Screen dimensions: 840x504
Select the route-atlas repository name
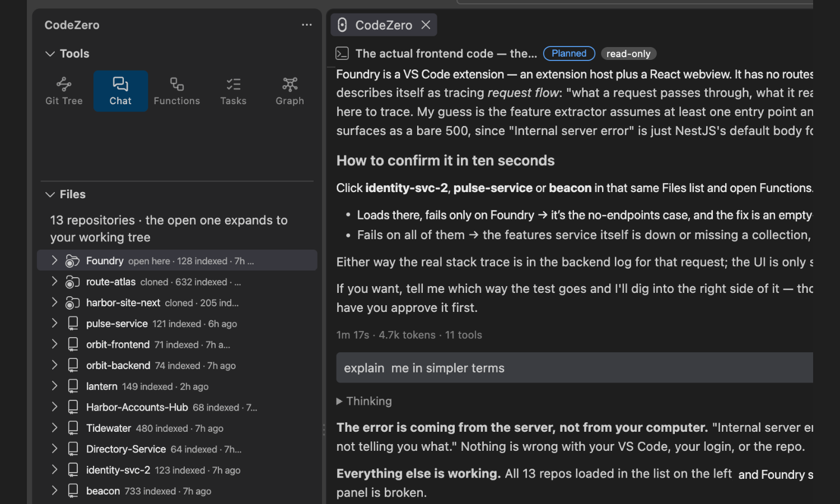click(x=111, y=282)
